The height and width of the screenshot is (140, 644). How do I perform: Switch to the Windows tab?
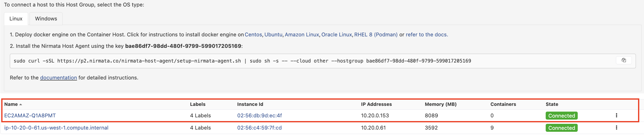coord(46,19)
